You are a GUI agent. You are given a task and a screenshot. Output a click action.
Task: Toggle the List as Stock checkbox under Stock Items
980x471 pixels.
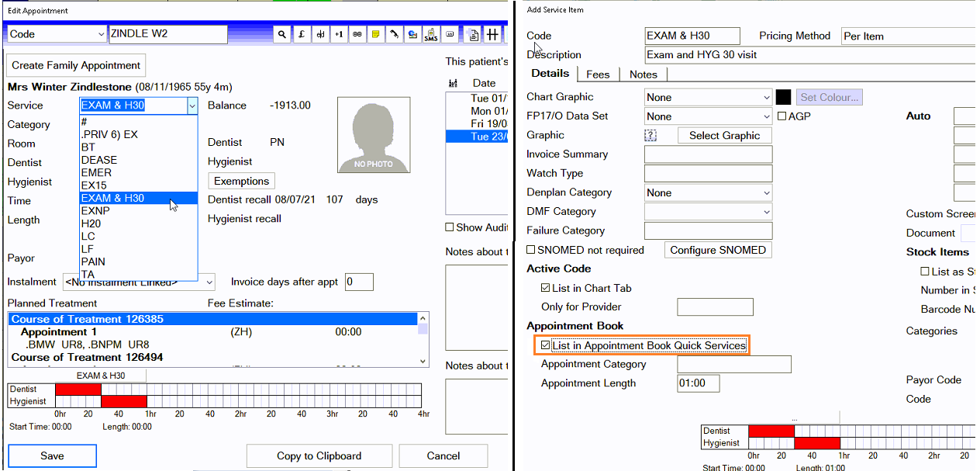click(925, 272)
